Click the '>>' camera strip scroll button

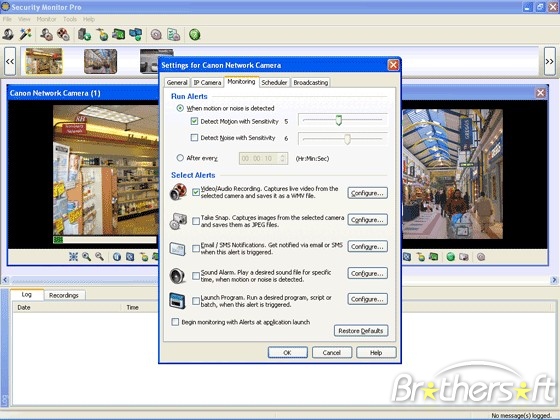tap(550, 61)
